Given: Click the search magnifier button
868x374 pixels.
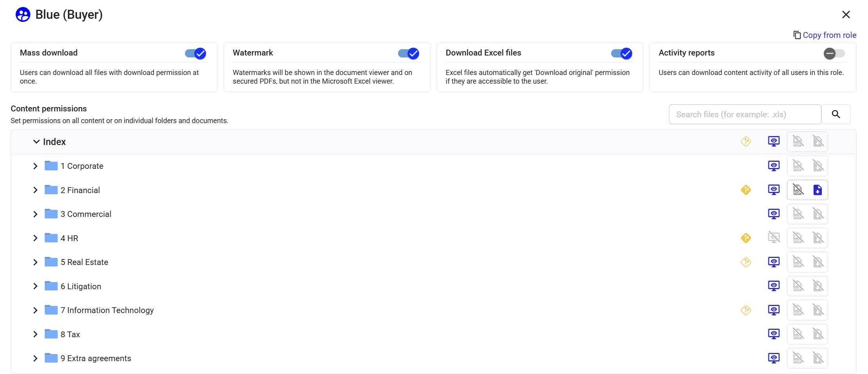Looking at the screenshot, I should click(836, 115).
